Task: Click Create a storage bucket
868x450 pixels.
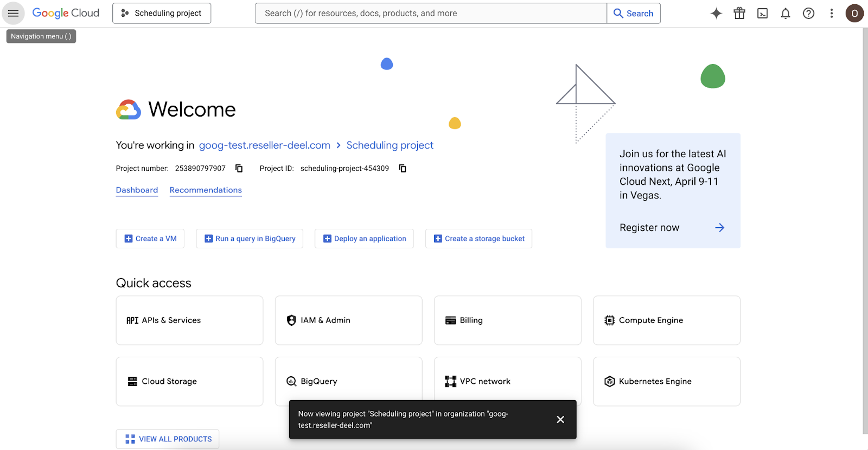Action: coord(478,239)
